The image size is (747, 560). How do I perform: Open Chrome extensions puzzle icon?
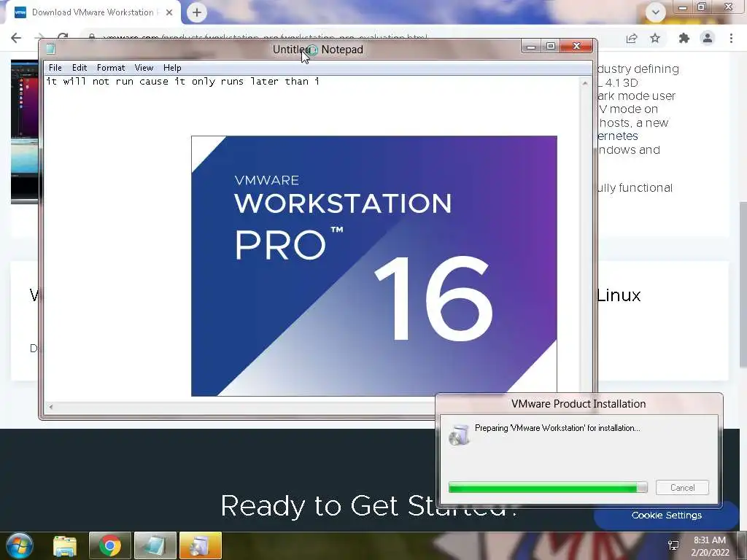[x=684, y=38]
